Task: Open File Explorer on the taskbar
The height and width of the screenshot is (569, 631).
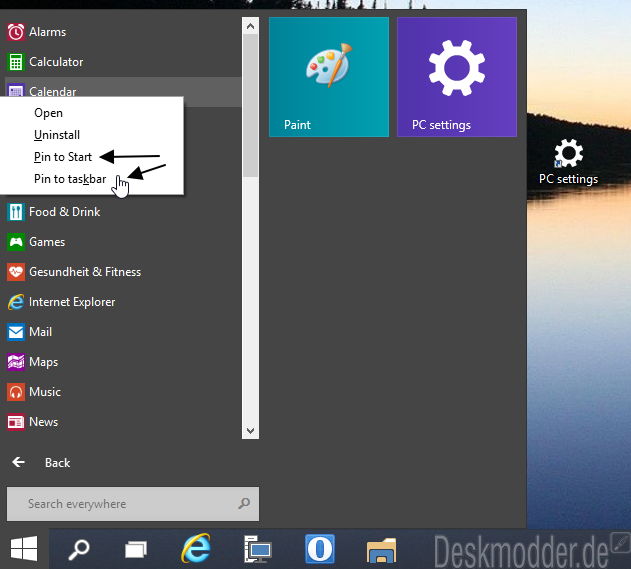Action: (381, 550)
